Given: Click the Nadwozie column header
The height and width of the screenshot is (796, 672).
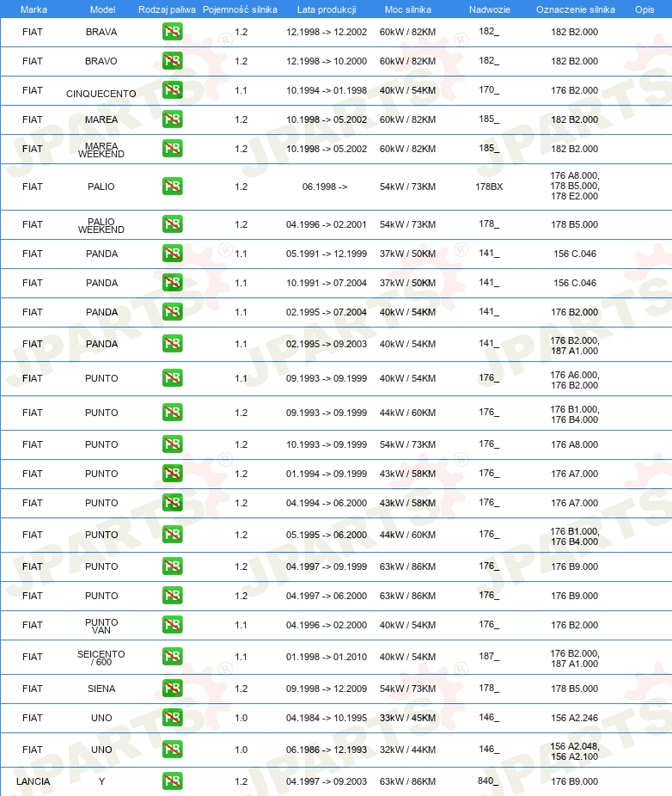Looking at the screenshot, I should (489, 9).
